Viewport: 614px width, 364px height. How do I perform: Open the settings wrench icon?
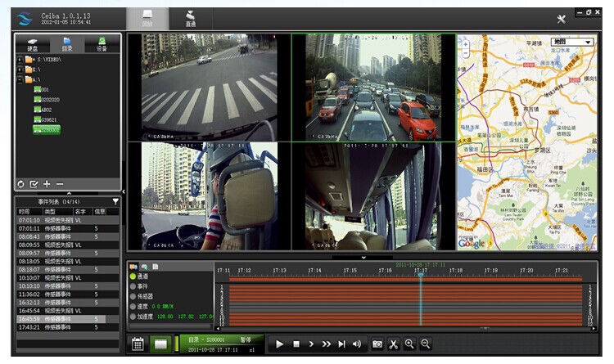561,19
